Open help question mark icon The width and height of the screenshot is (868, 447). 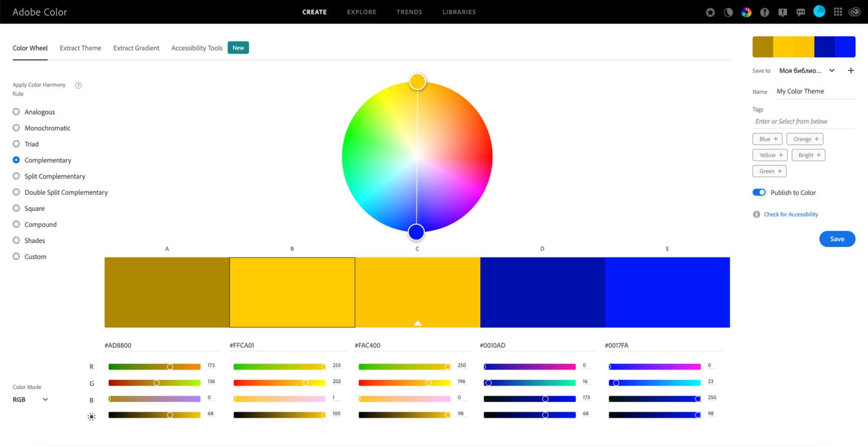(x=765, y=12)
